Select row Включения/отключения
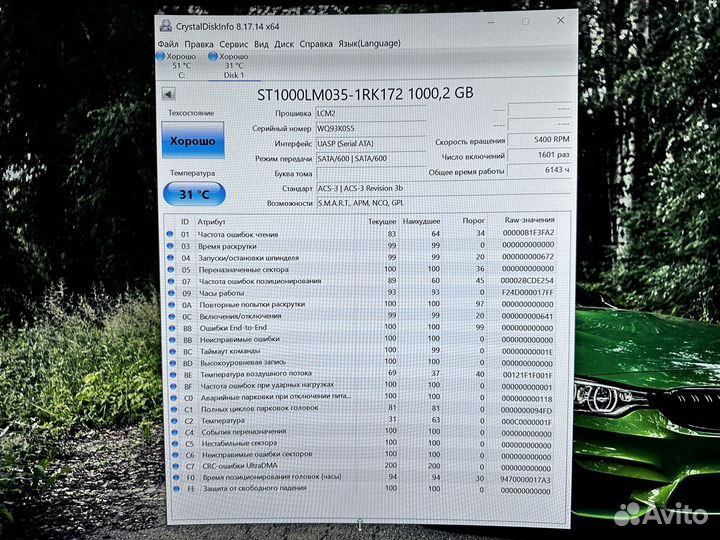 coord(361,316)
